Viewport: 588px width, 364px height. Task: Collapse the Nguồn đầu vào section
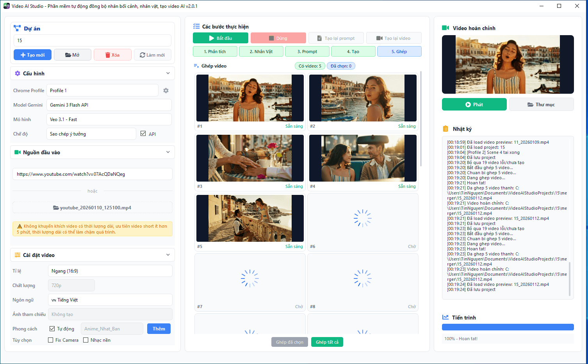pyautogui.click(x=168, y=152)
